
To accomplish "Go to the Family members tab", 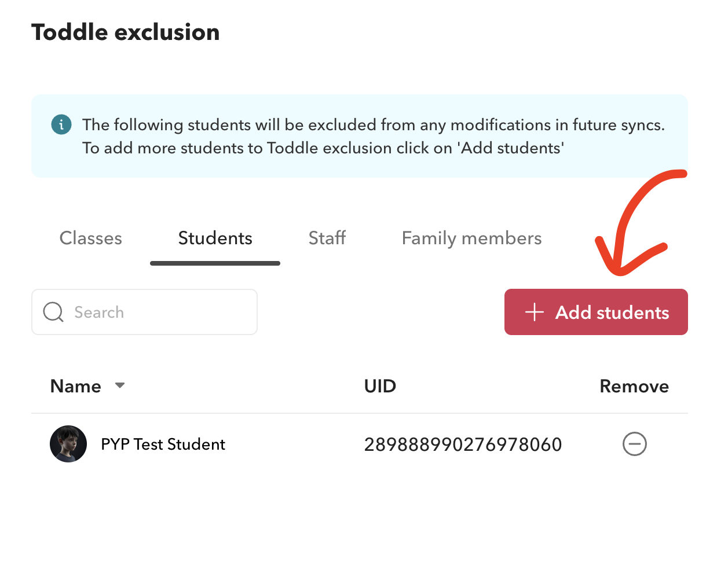I will tap(471, 238).
